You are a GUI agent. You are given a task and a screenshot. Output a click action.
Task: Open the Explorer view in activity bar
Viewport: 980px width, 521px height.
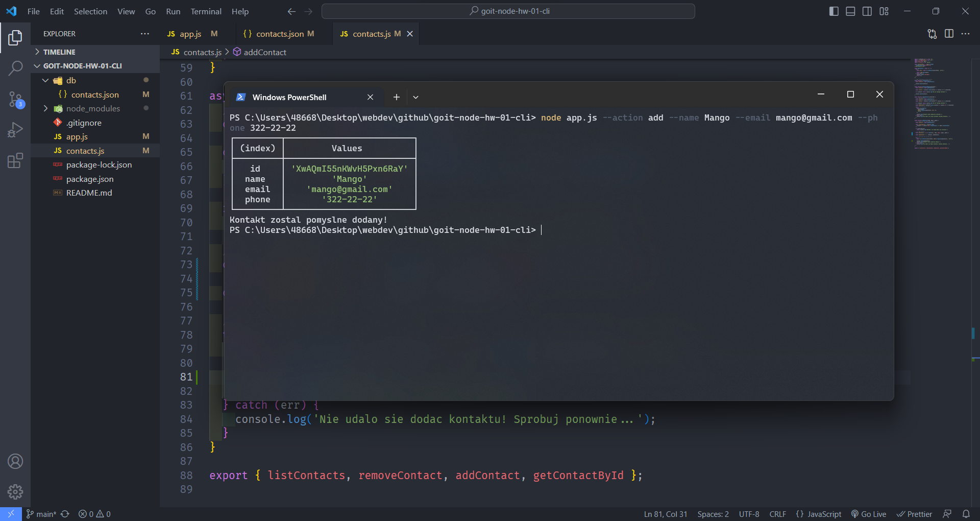click(x=15, y=37)
